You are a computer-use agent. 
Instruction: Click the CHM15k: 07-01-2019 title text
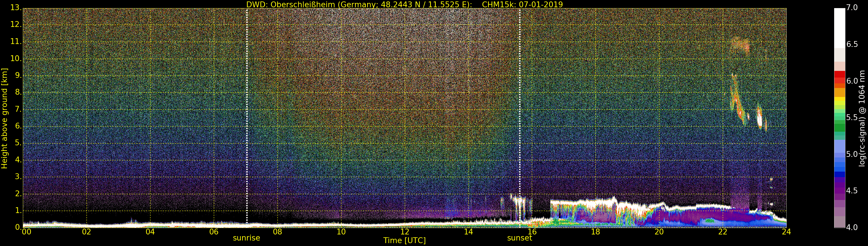pos(522,4)
